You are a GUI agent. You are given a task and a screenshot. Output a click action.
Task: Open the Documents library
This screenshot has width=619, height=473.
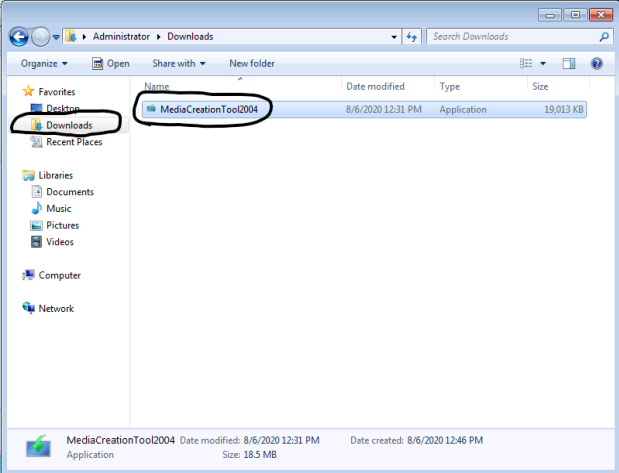click(x=70, y=192)
